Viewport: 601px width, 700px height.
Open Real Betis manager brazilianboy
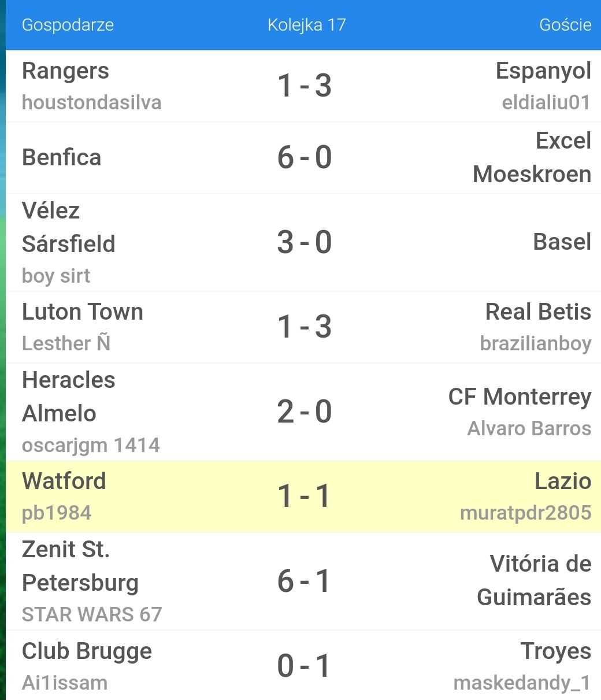(535, 343)
